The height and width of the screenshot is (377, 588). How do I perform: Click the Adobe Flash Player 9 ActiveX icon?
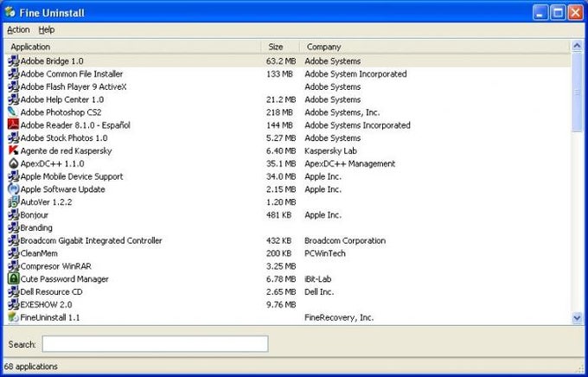coord(14,86)
